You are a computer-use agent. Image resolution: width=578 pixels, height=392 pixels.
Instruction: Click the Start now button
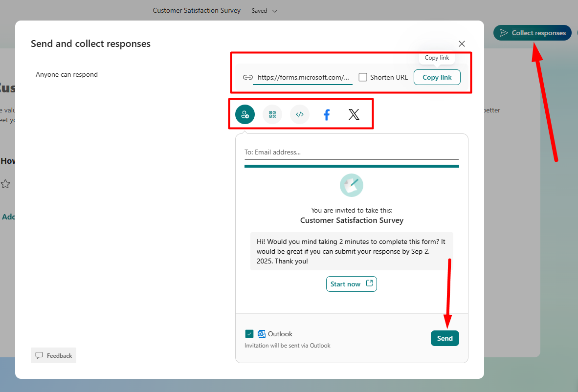pos(351,284)
